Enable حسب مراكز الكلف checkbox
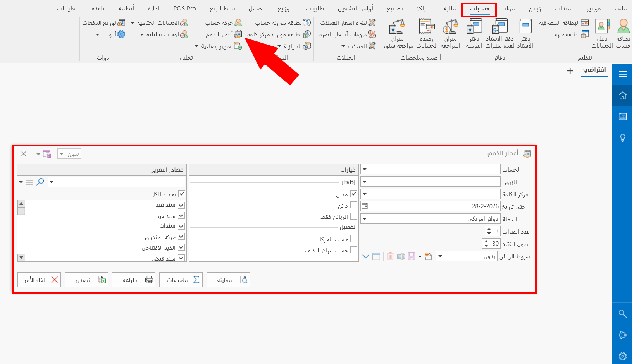The width and height of the screenshot is (632, 364). coord(353,250)
